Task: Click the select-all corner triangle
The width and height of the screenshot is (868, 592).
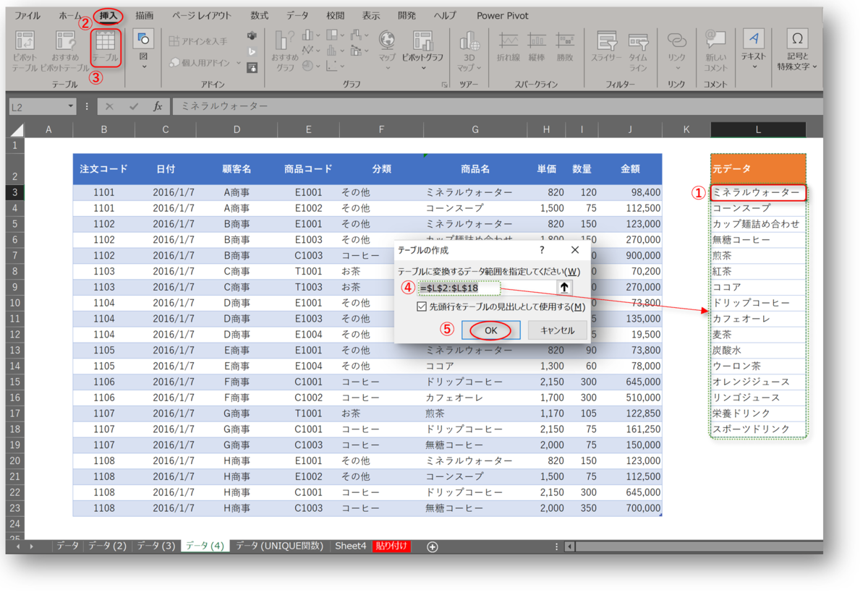Action: coord(15,130)
